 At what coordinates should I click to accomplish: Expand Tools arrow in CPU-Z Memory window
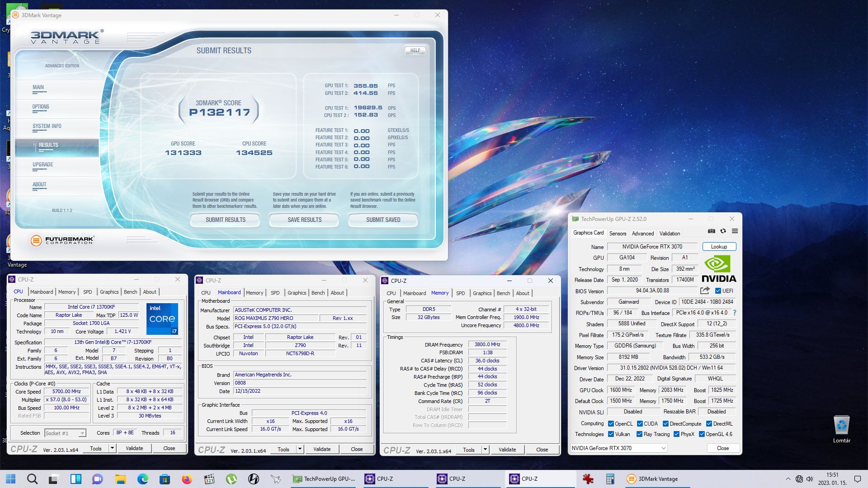pyautogui.click(x=485, y=450)
